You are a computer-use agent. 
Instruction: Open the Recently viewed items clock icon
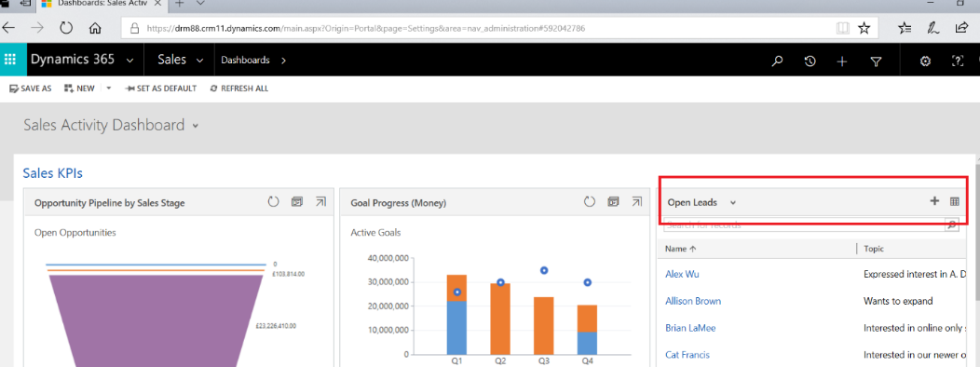810,61
